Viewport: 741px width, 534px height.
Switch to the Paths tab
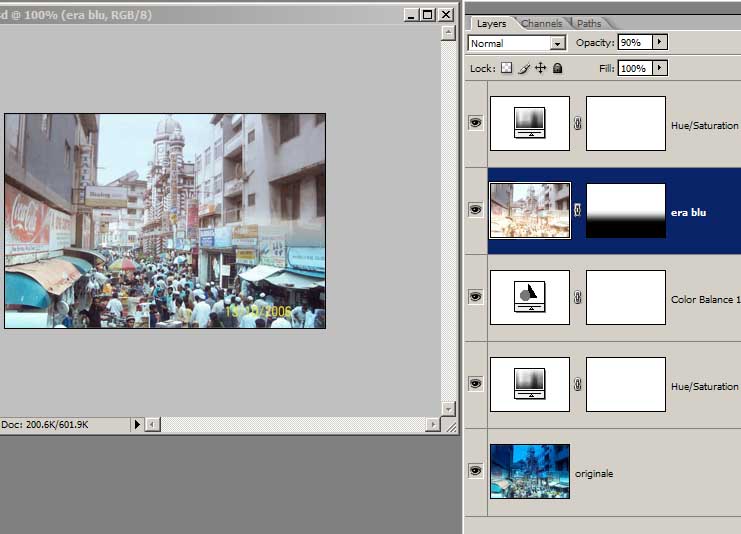coord(589,23)
